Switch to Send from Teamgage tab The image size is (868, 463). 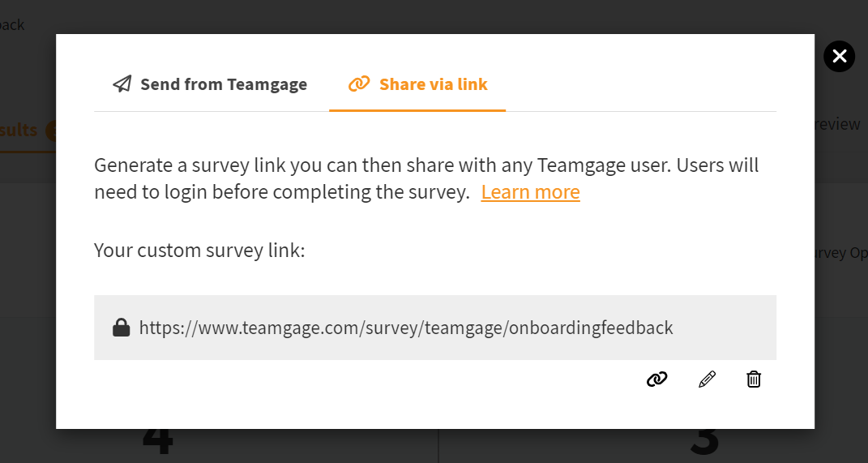point(210,84)
